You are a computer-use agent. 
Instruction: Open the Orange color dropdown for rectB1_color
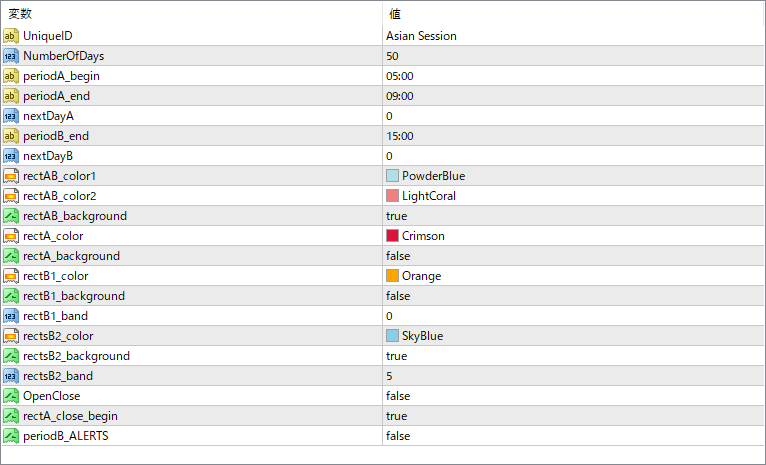coord(574,276)
